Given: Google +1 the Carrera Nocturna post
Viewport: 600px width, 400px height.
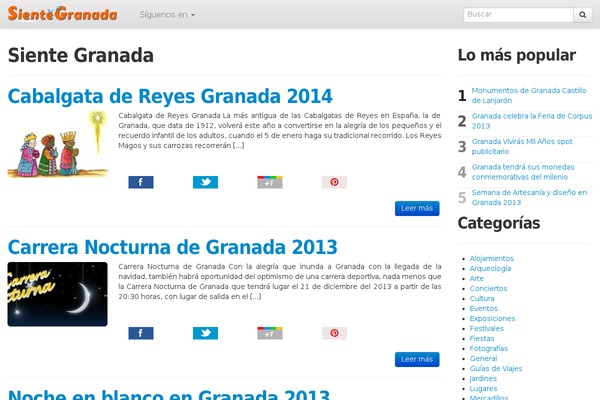Looking at the screenshot, I should [x=270, y=333].
